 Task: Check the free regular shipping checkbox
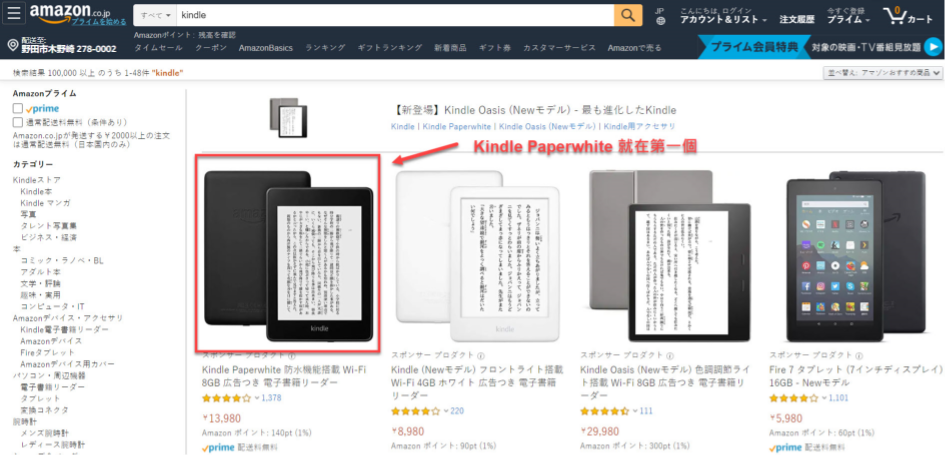tap(18, 122)
